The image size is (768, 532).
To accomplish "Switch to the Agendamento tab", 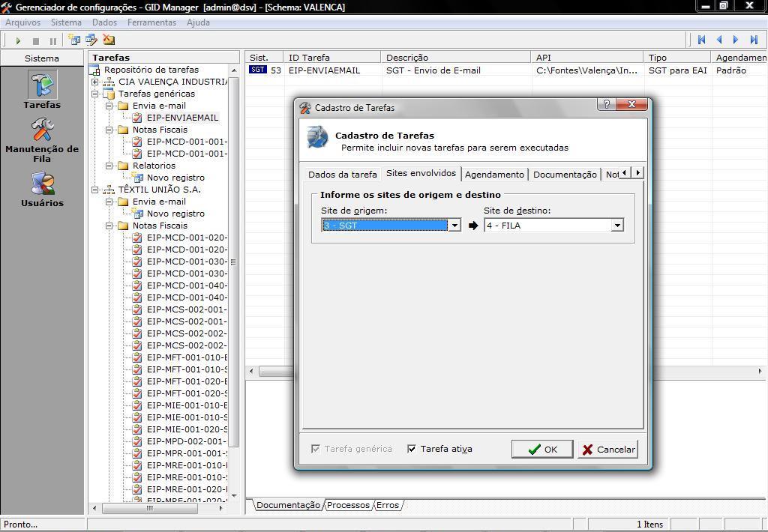I will 494,174.
